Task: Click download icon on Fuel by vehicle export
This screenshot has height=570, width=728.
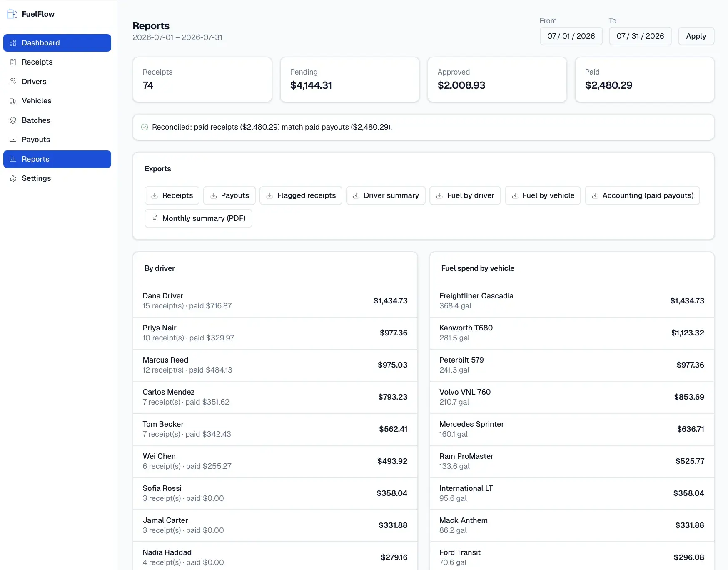Action: (x=515, y=195)
